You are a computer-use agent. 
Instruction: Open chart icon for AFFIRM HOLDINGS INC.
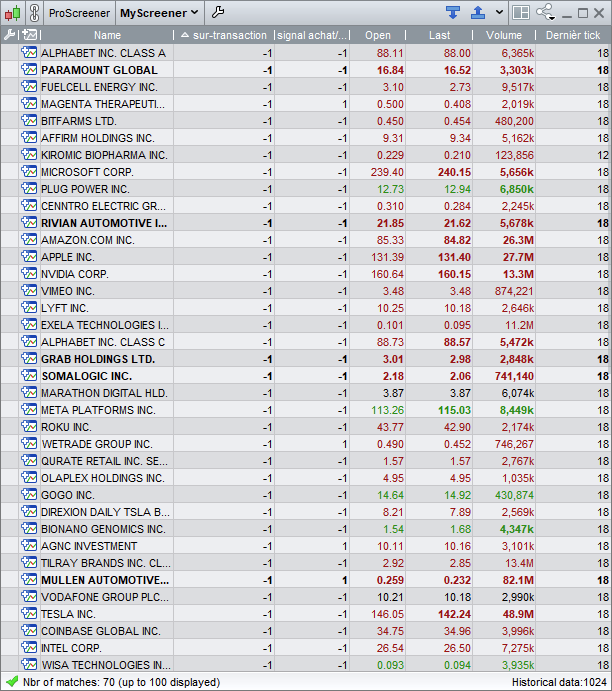tap(29, 137)
